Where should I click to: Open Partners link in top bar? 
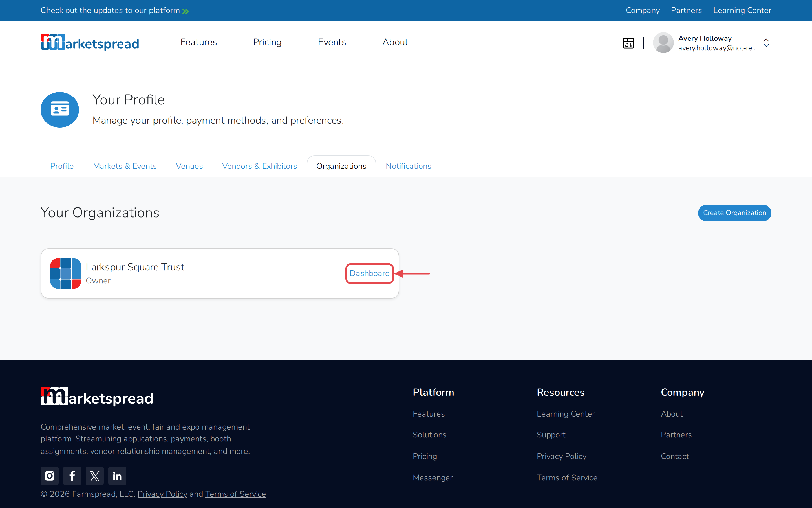click(x=686, y=10)
